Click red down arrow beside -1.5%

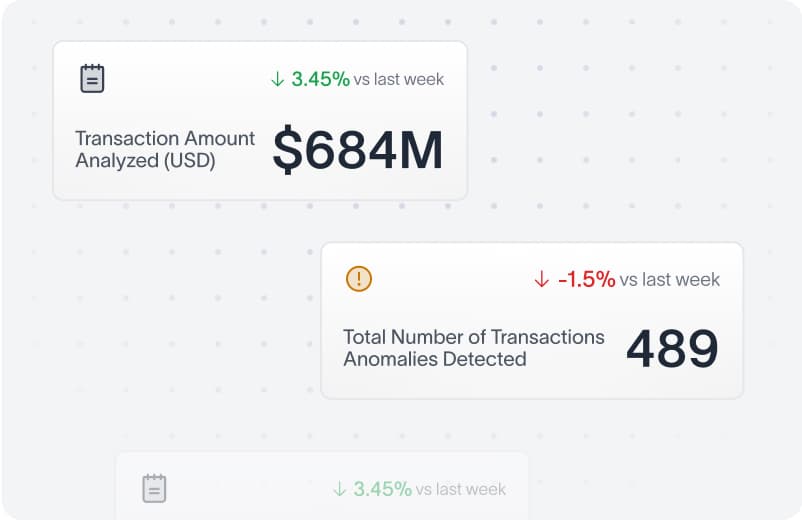click(542, 280)
